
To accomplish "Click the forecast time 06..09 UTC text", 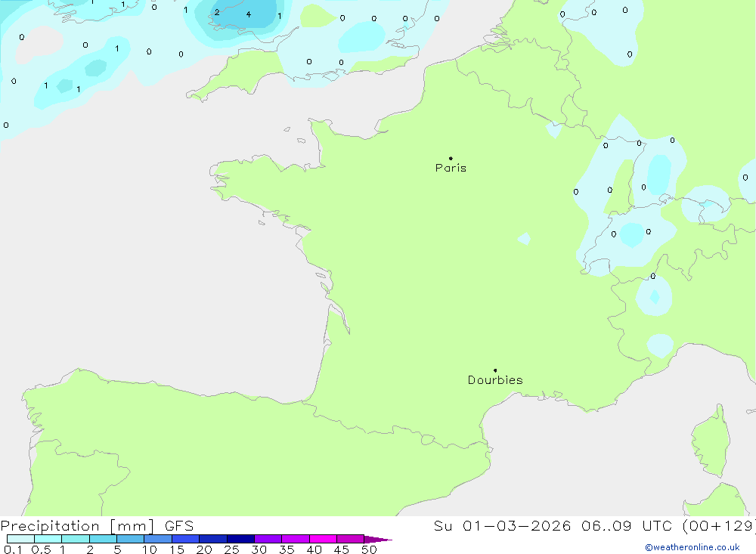I will (x=627, y=526).
